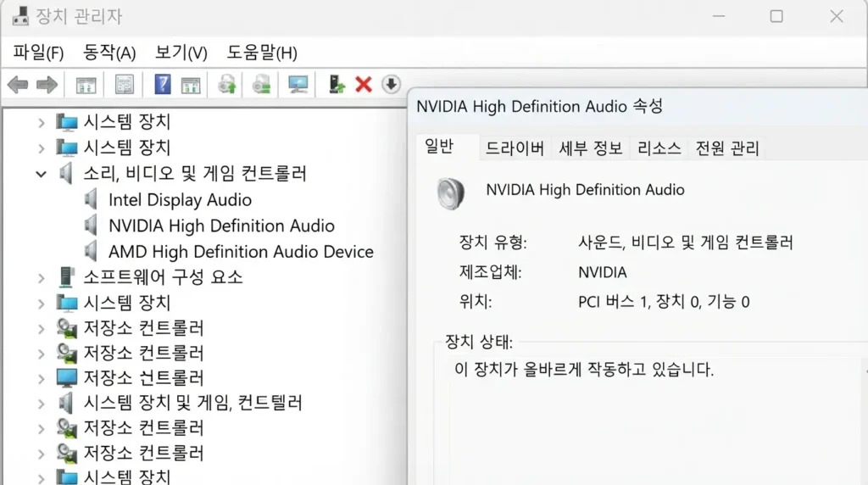The width and height of the screenshot is (868, 485).
Task: Select NVIDIA High Definition Audio tree item
Action: tap(221, 226)
